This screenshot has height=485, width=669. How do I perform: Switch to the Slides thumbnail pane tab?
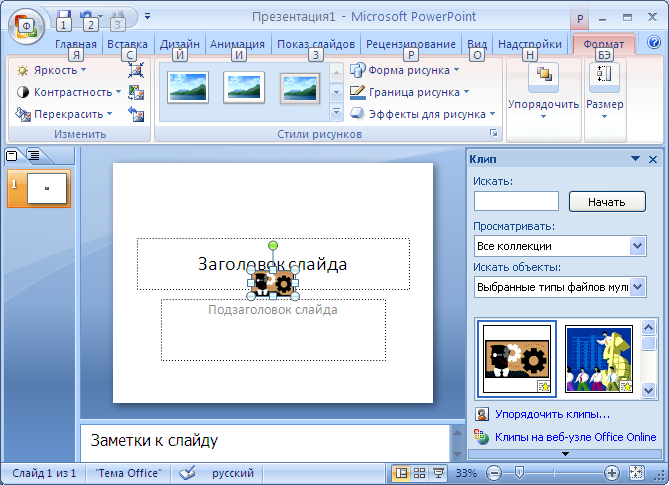12,156
